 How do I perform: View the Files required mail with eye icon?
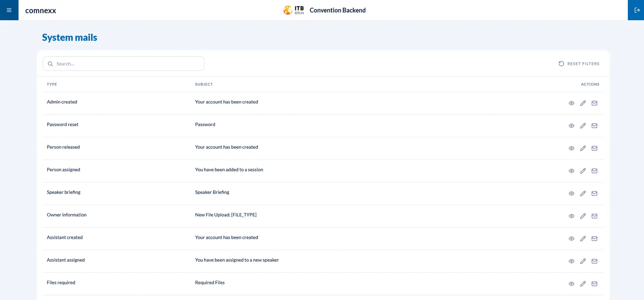tap(571, 283)
